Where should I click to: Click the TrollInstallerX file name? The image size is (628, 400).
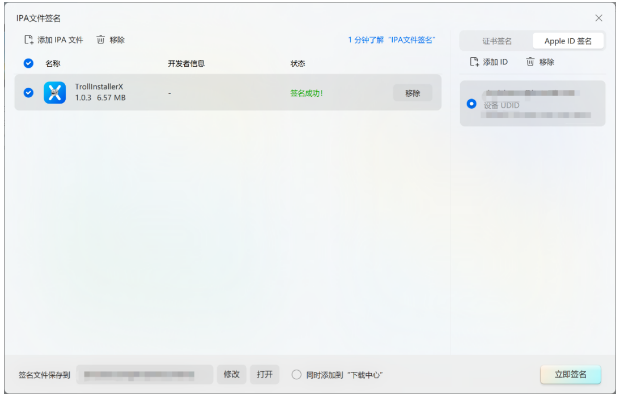click(x=101, y=88)
